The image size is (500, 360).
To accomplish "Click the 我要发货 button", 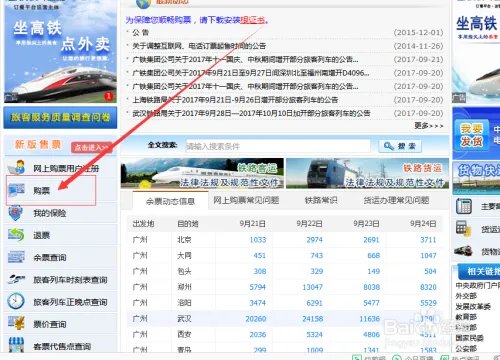I will 471,135.
